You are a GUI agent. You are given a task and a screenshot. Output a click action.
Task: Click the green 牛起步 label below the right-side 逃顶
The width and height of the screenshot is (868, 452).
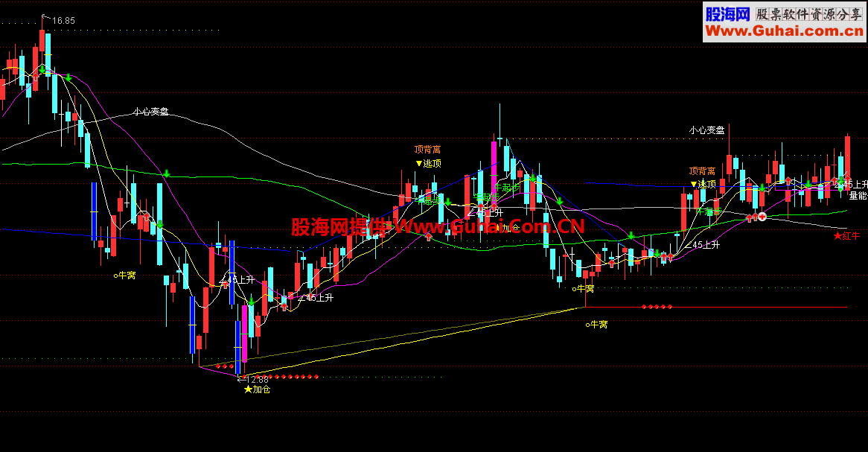(708, 211)
